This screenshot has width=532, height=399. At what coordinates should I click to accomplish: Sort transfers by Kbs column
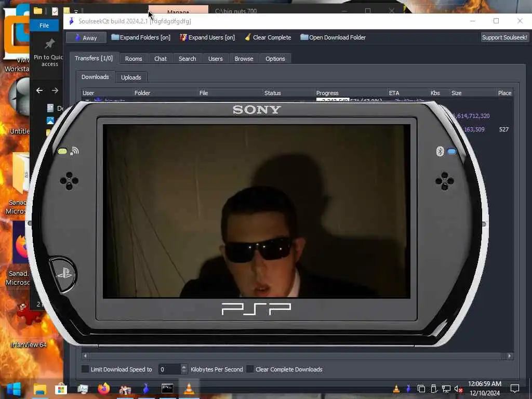coord(440,93)
